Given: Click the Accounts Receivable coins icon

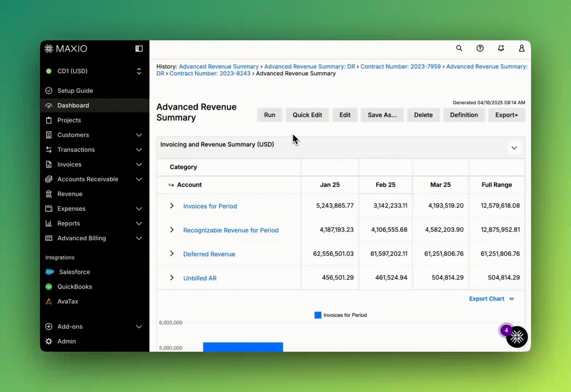Looking at the screenshot, I should tap(49, 179).
